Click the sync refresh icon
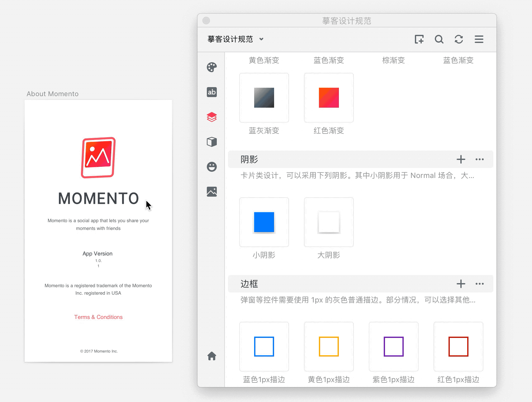The height and width of the screenshot is (402, 532). pos(459,39)
